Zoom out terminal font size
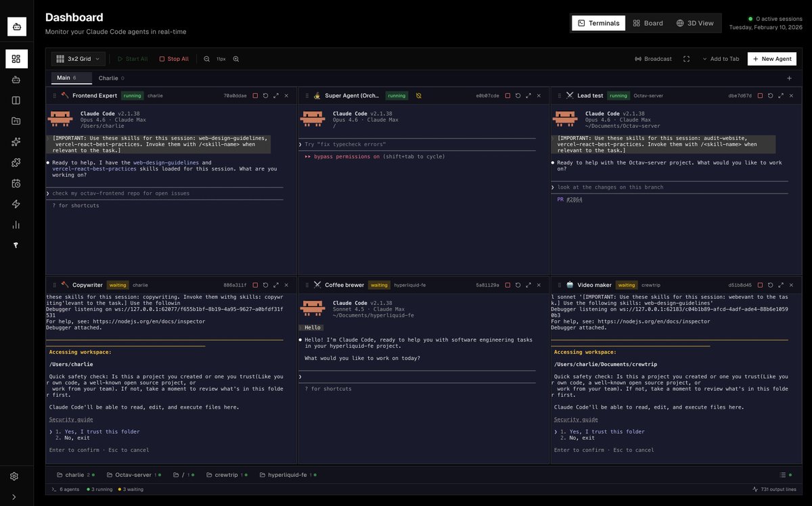Viewport: 812px width, 506px height. pyautogui.click(x=207, y=59)
